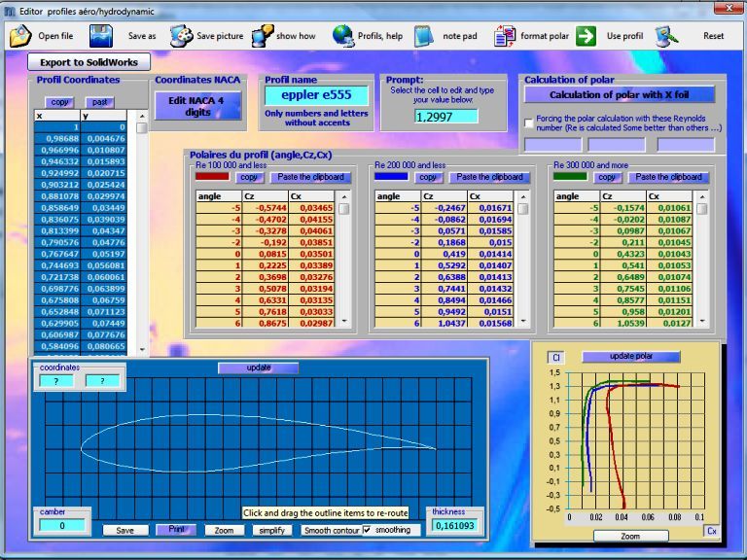Click the green arrow Use profil icon
747x560 pixels.
[x=586, y=36]
